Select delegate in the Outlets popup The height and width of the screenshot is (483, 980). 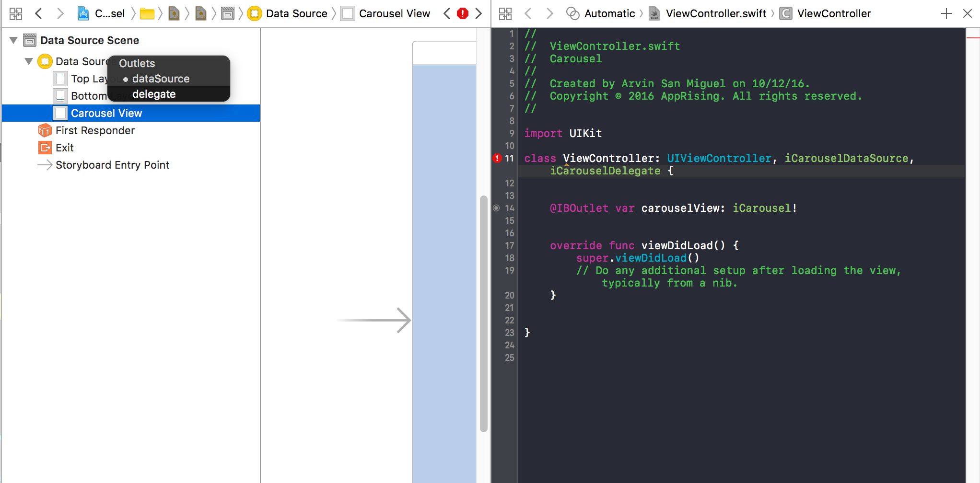tap(153, 94)
